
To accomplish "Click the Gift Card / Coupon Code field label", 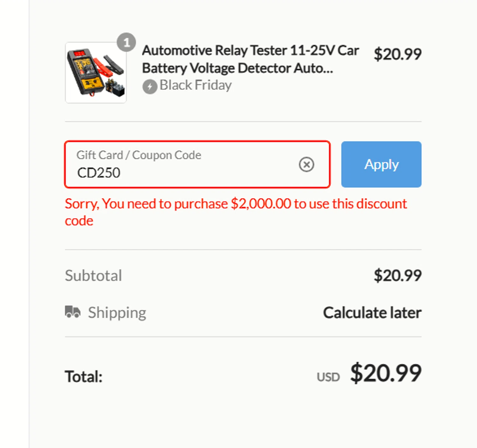I will (139, 155).
